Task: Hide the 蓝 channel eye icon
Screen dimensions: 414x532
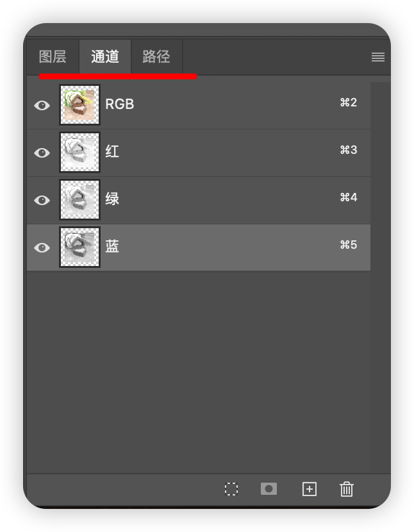Action: pyautogui.click(x=42, y=247)
